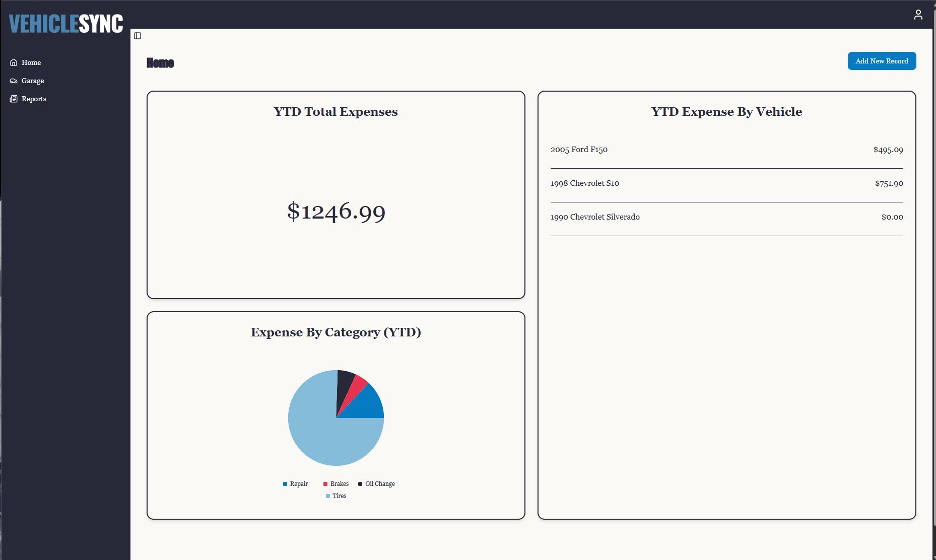Select Home in the sidebar
Viewport: 936px width, 560px height.
point(31,62)
